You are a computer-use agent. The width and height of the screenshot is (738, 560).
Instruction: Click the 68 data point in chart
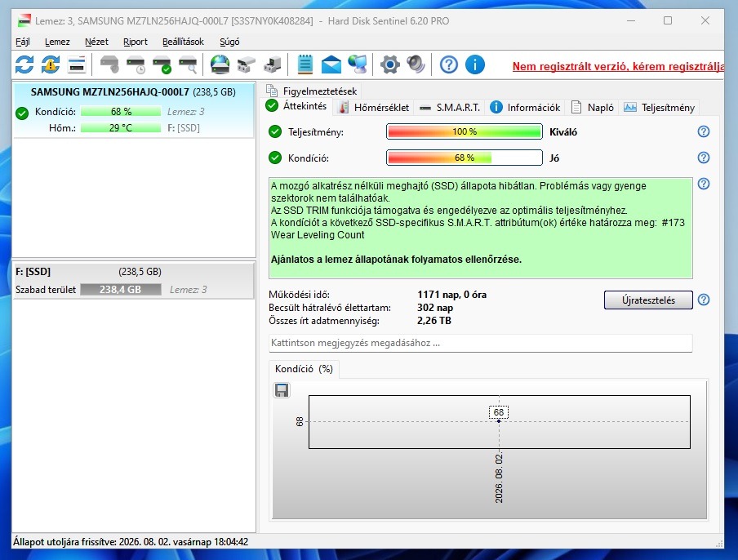point(499,420)
